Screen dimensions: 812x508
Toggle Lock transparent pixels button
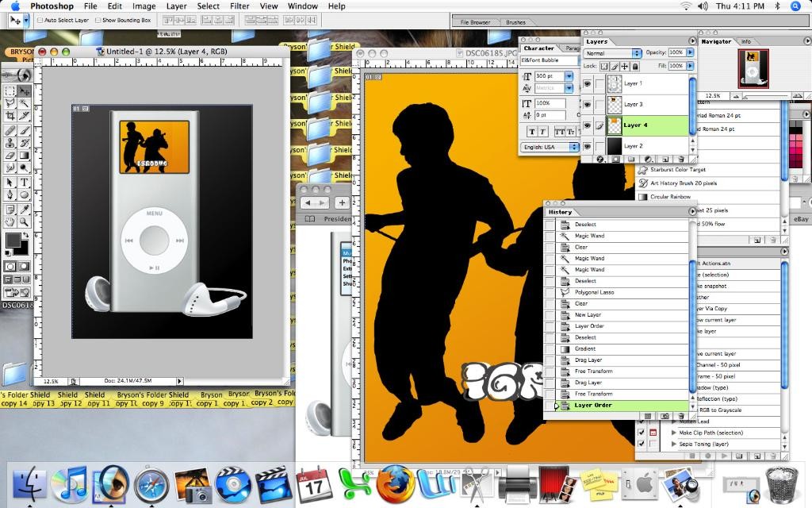[603, 67]
